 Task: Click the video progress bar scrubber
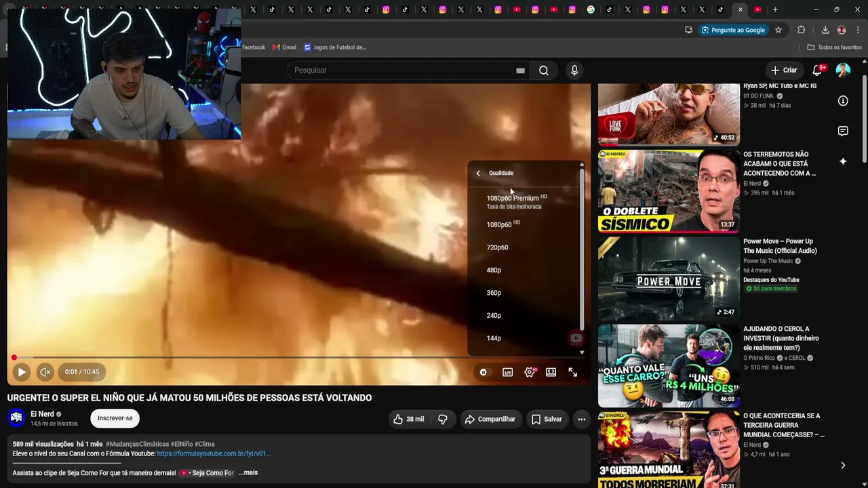pyautogui.click(x=14, y=357)
